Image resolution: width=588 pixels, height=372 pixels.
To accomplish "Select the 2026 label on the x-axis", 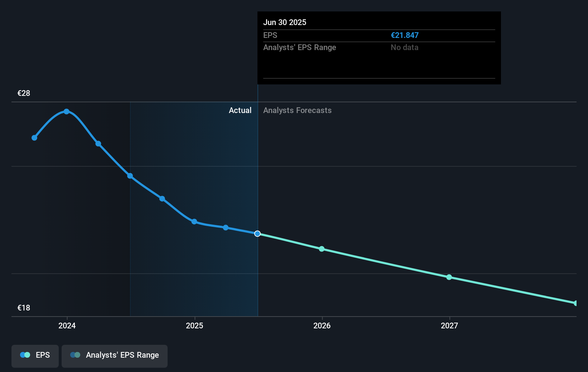I will click(x=322, y=325).
